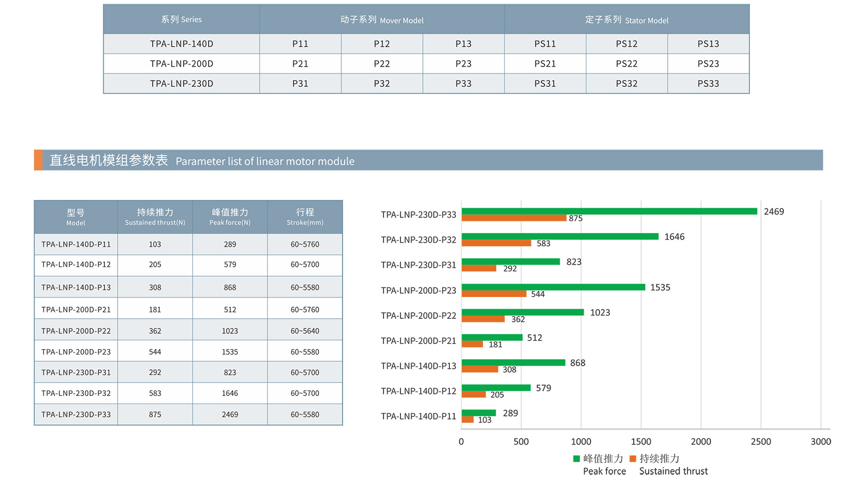Select the PS11 cell in the top table

point(545,44)
